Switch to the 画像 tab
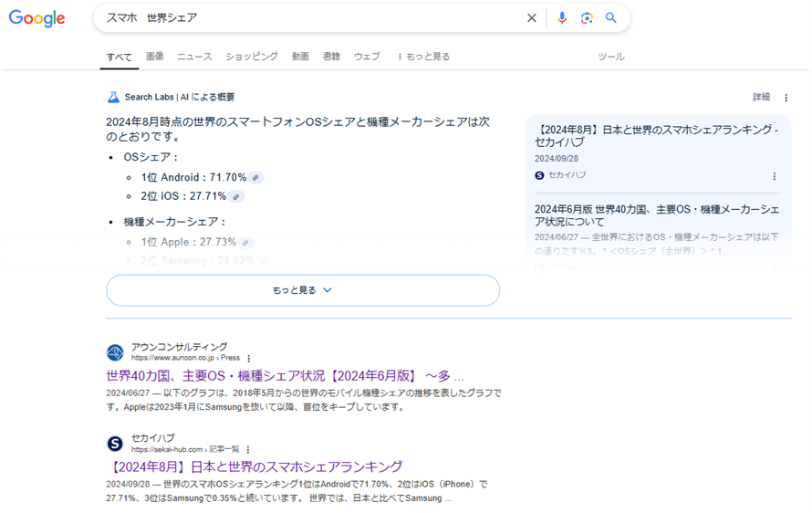 [x=155, y=57]
